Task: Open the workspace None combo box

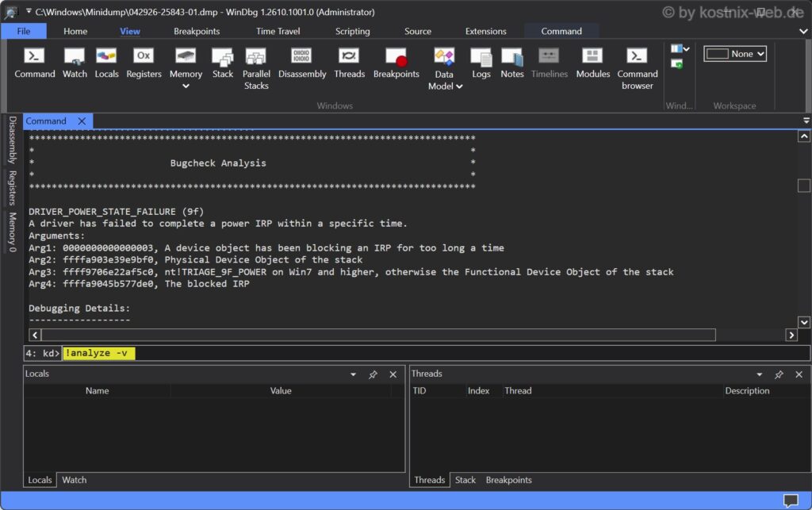Action: coord(735,54)
